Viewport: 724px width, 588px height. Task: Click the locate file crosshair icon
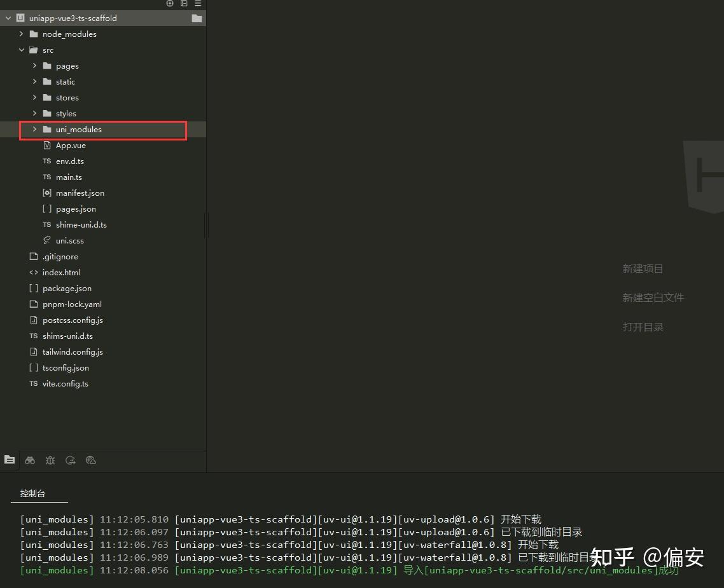169,4
